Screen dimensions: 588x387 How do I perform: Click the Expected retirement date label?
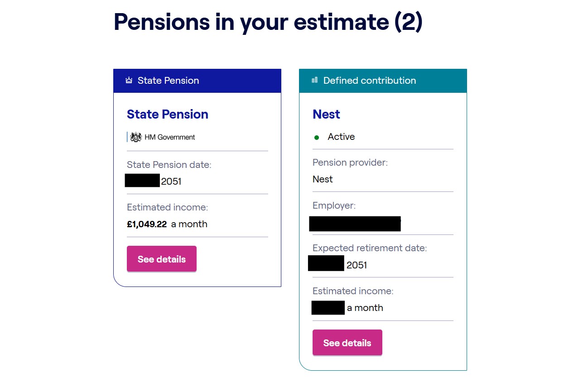pyautogui.click(x=370, y=248)
